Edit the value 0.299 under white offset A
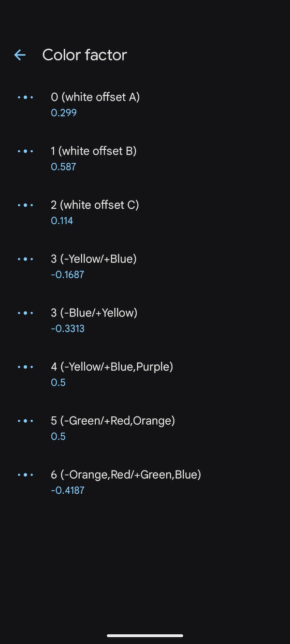290x644 pixels. click(63, 113)
